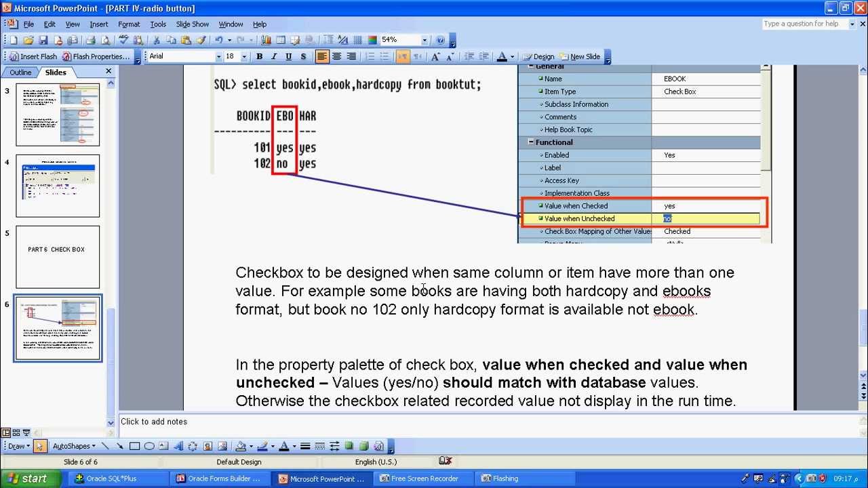Viewport: 868px width, 488px height.
Task: Open the font size 18 dropdown
Action: coord(244,56)
